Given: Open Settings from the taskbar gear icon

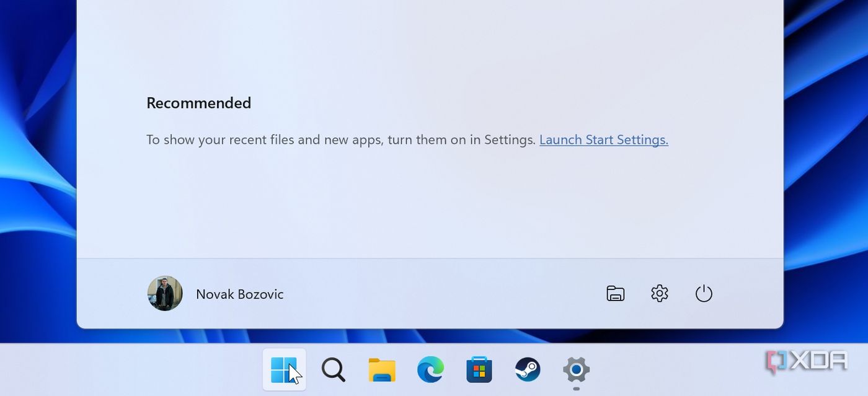Looking at the screenshot, I should (576, 369).
